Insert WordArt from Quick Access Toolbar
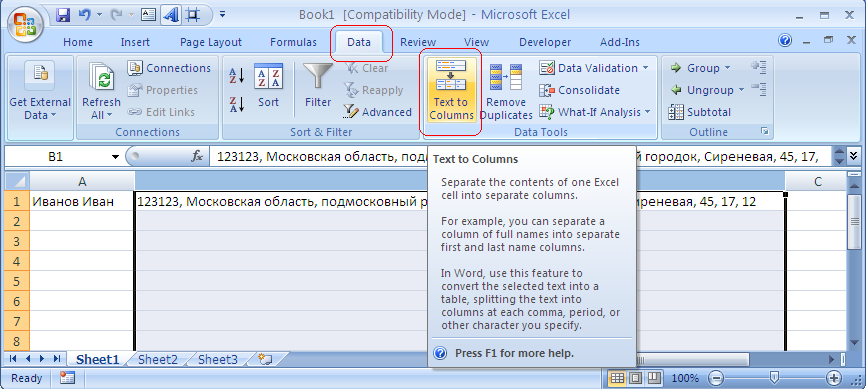This screenshot has height=389, width=866. pyautogui.click(x=171, y=15)
